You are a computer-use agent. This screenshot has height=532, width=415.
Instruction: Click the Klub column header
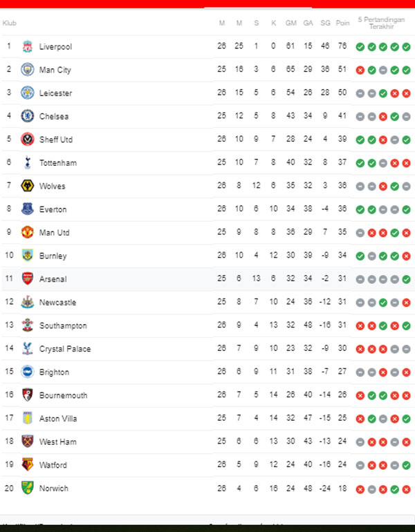click(10, 23)
